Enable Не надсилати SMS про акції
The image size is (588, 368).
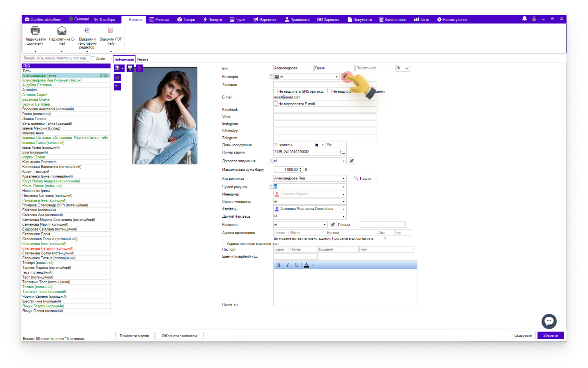276,91
